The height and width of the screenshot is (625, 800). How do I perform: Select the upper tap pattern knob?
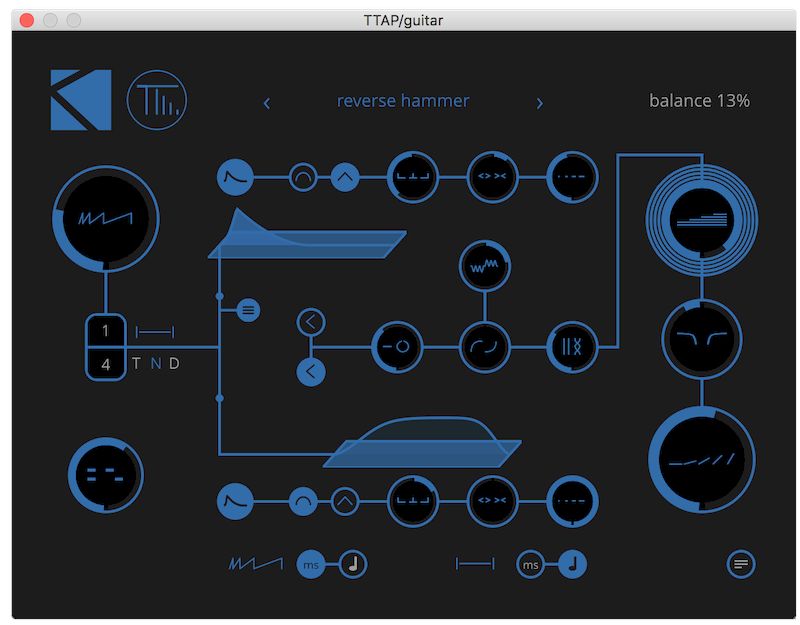[x=413, y=178]
